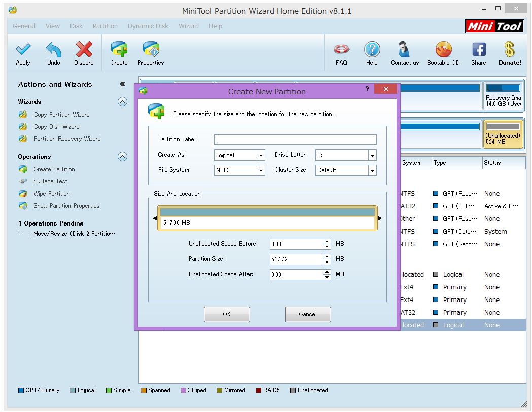Collapse the Operations section

pos(123,156)
